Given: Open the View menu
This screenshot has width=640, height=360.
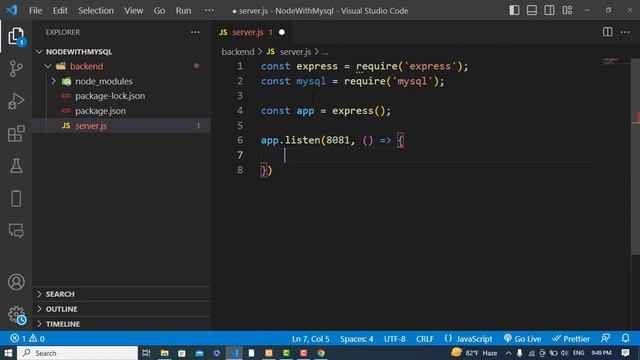Looking at the screenshot, I should (x=133, y=11).
